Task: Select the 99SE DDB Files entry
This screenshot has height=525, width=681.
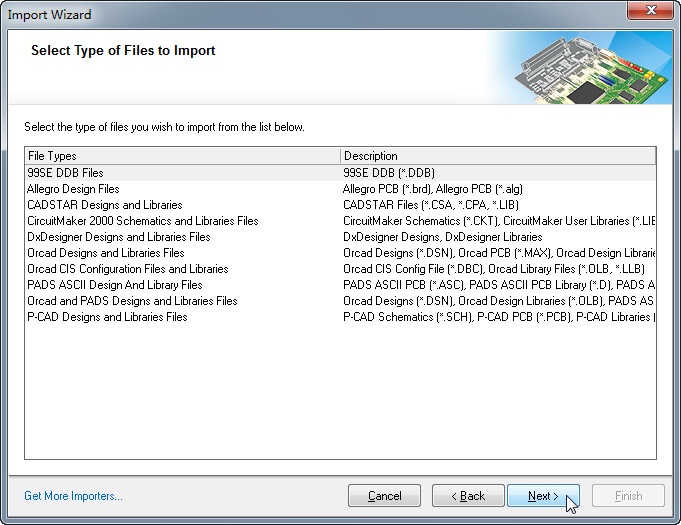Action: click(x=340, y=173)
